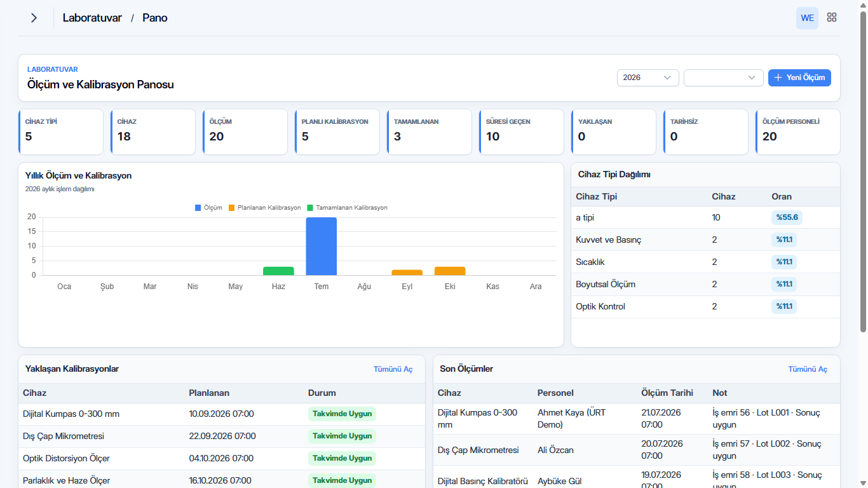868x488 pixels.
Task: Select the Dijital Kumpas 0-300 mm calibration row
Action: (x=221, y=414)
